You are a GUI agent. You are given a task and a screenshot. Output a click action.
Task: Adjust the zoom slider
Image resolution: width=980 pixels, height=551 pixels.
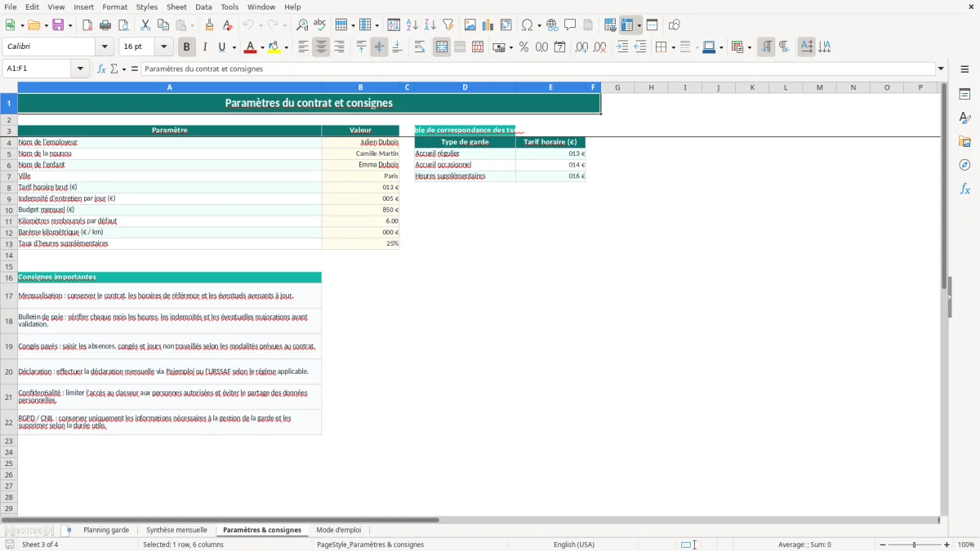(914, 544)
